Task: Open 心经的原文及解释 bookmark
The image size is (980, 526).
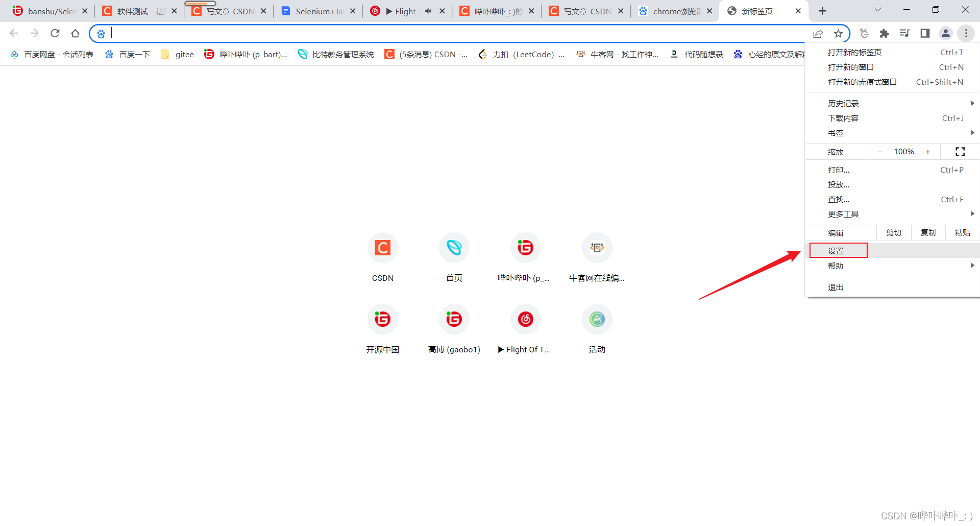Action: point(768,54)
